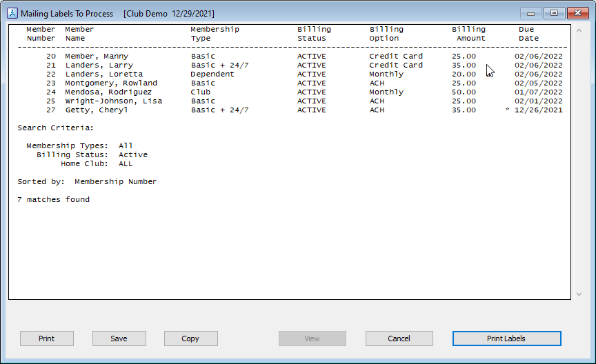596x364 pixels.
Task: Minimize the Mailing Labels window
Action: (530, 13)
